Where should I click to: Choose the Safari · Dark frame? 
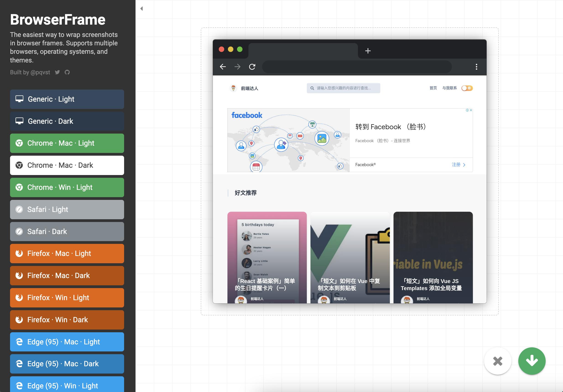pyautogui.click(x=67, y=232)
